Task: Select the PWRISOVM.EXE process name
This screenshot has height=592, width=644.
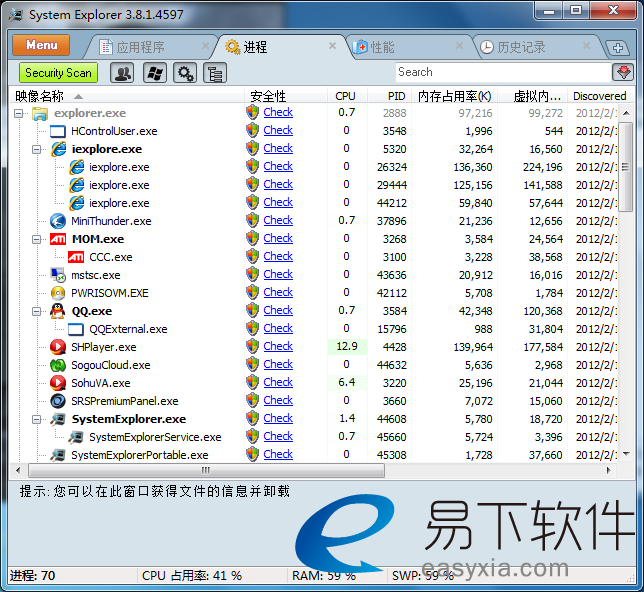Action: 110,293
